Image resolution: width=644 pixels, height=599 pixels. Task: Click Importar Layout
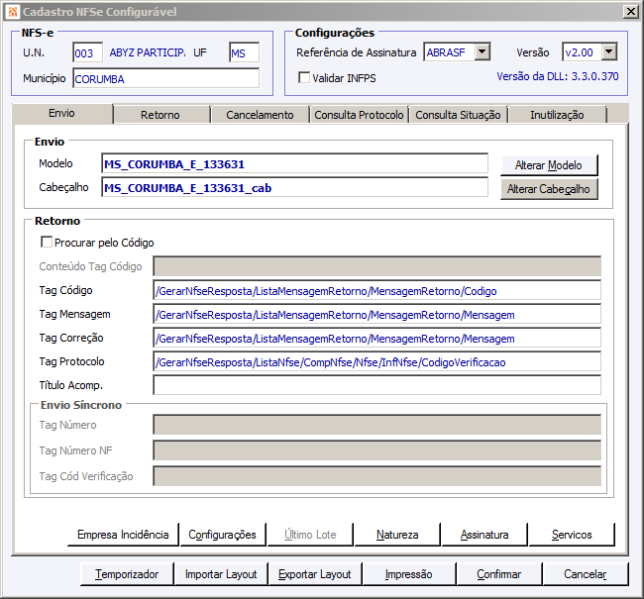(x=221, y=574)
